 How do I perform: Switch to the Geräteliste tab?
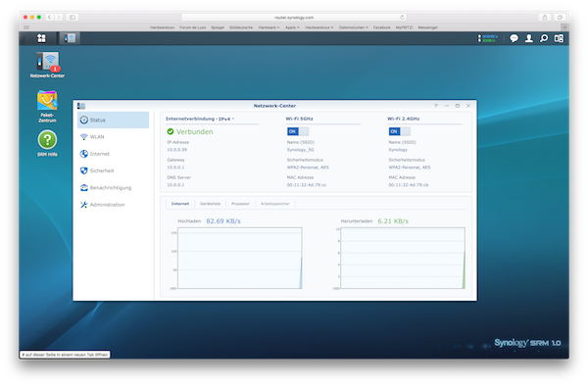point(210,204)
